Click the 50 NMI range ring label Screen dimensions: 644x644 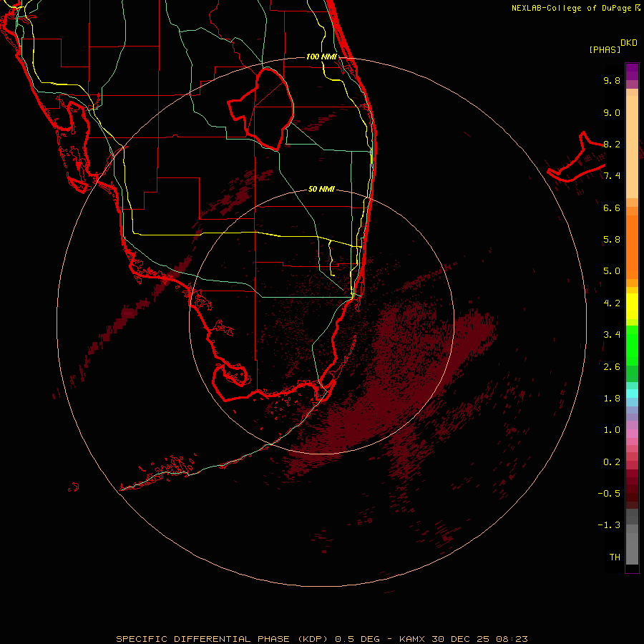click(x=321, y=189)
